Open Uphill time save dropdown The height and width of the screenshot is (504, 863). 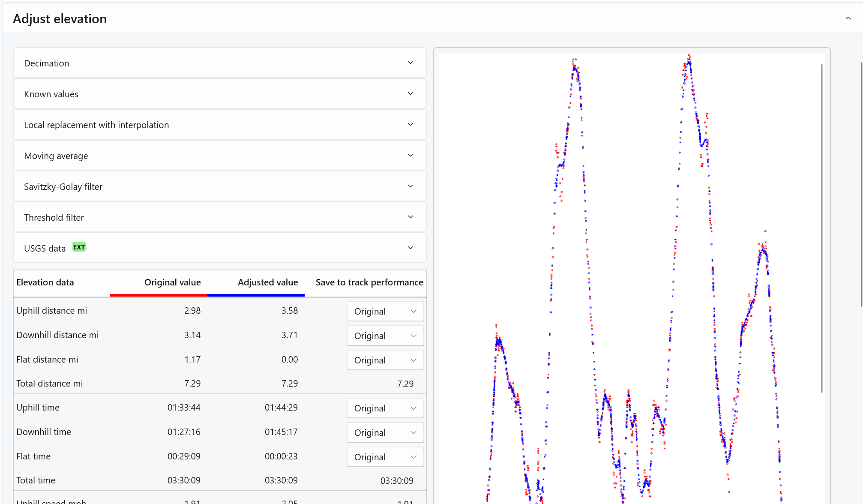385,408
